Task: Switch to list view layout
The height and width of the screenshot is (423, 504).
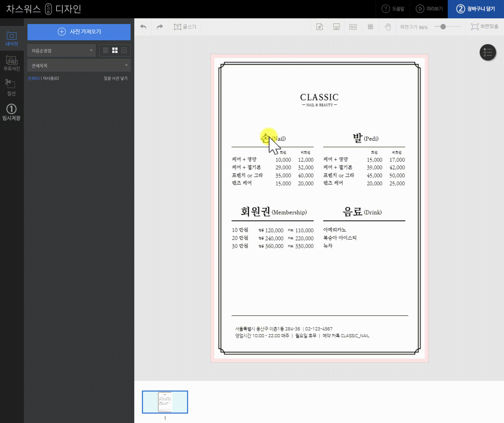Action: pos(124,50)
